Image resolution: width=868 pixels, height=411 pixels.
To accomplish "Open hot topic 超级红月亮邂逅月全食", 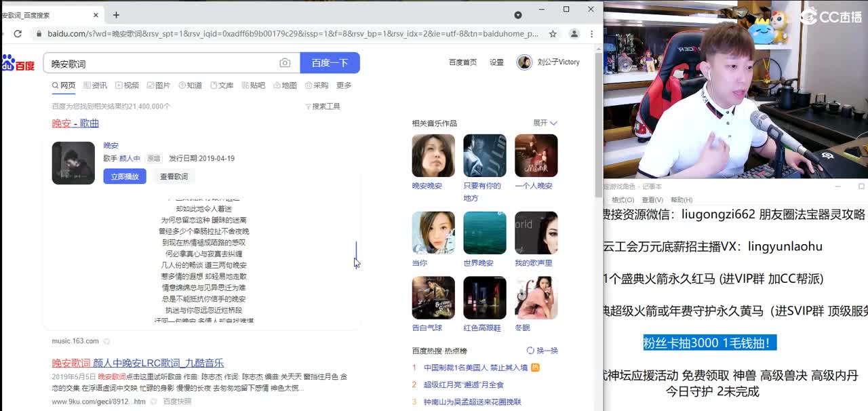I will click(463, 385).
